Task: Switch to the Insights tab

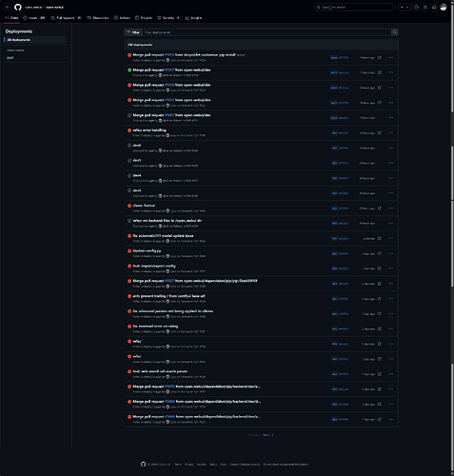Action: 193,18
